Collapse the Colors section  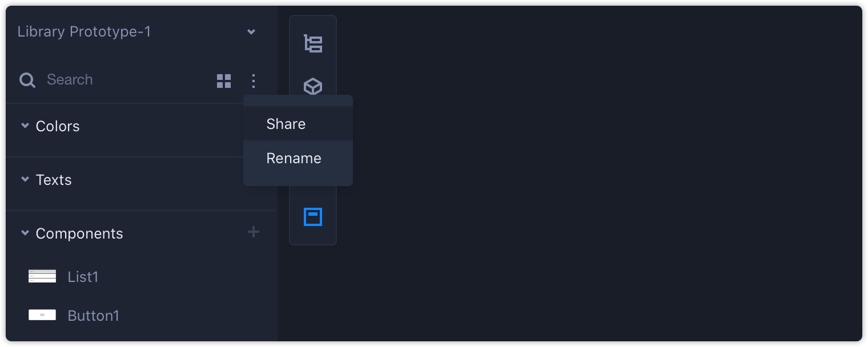pyautogui.click(x=25, y=125)
